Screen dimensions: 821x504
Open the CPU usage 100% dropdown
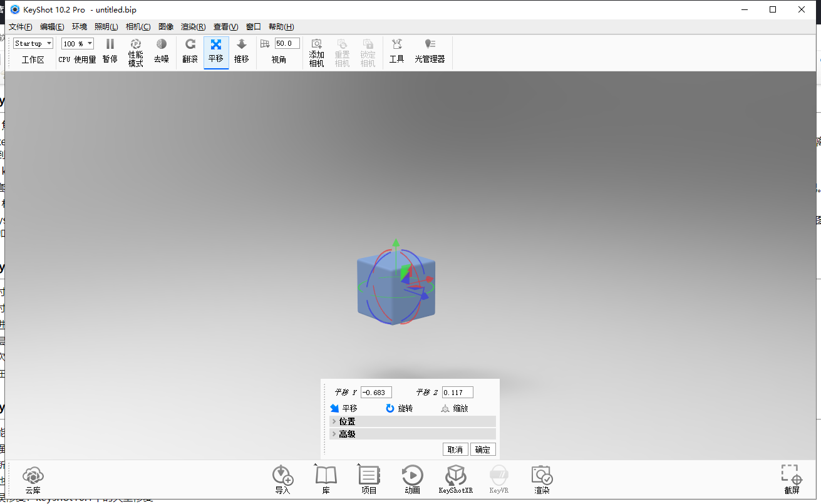[x=78, y=44]
